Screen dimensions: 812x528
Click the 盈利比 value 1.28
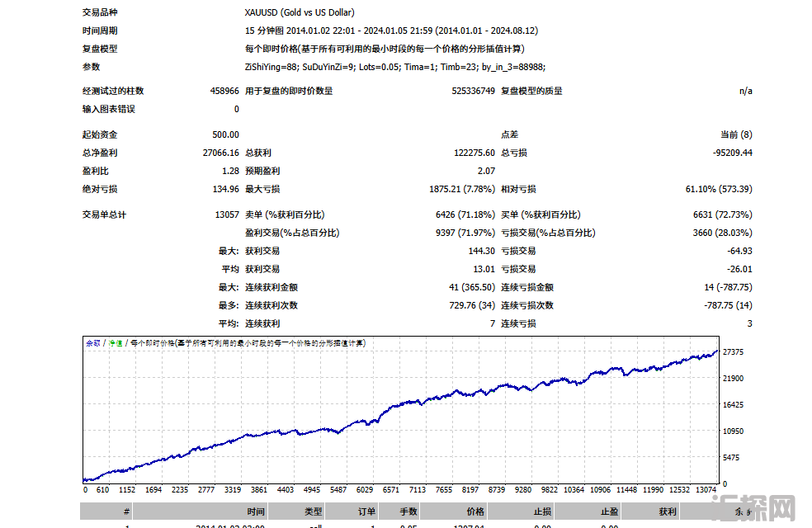coord(230,171)
